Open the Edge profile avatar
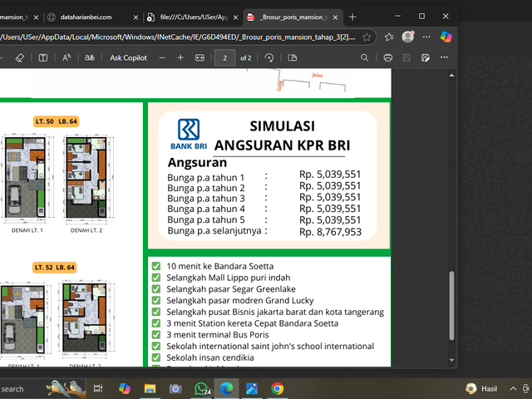Image resolution: width=532 pixels, height=399 pixels. (408, 37)
